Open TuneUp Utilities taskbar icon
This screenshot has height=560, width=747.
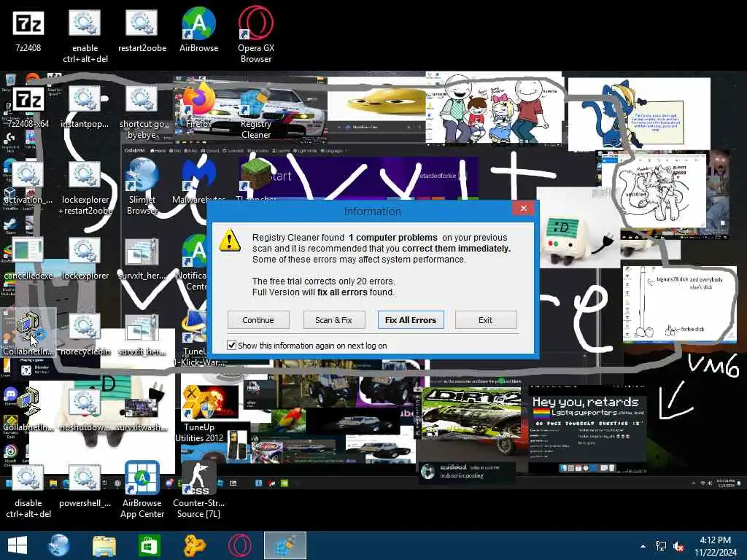click(x=194, y=545)
